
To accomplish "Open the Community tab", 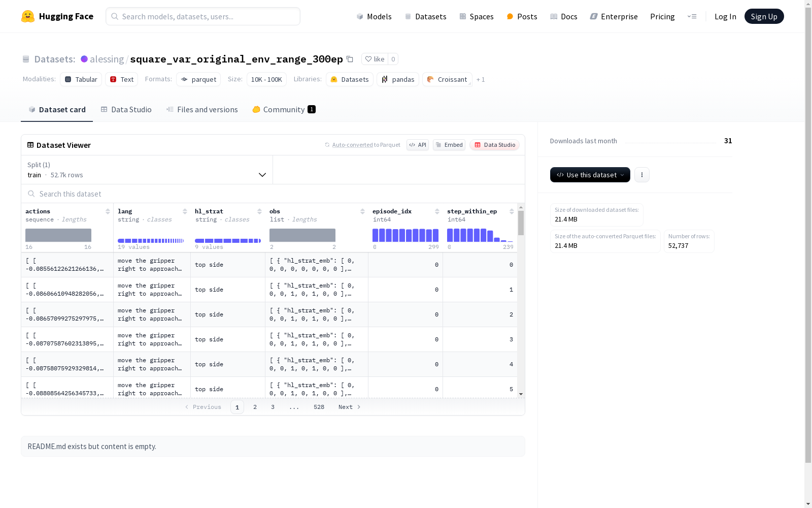I will click(284, 109).
